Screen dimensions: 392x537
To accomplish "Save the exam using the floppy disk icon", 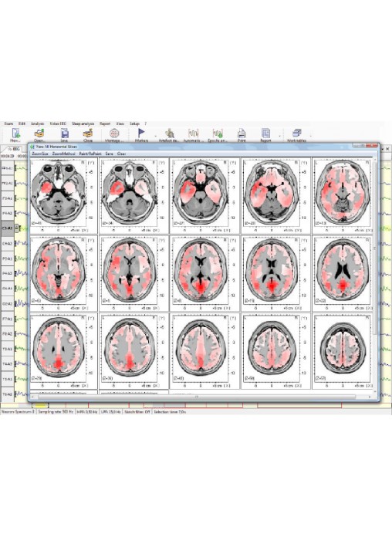I will pos(64,134).
